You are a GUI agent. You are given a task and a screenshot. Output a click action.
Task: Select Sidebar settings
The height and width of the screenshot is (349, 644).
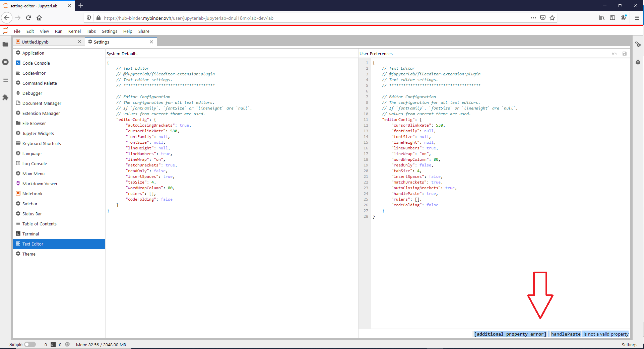tap(59, 204)
